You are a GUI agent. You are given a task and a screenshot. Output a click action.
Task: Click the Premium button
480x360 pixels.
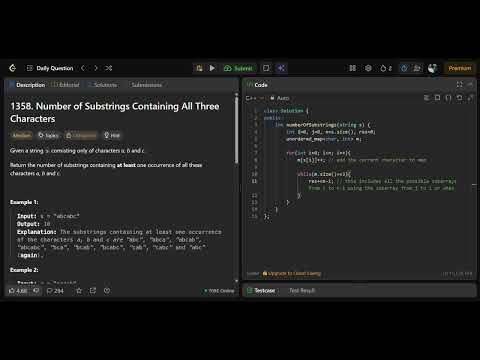point(460,68)
